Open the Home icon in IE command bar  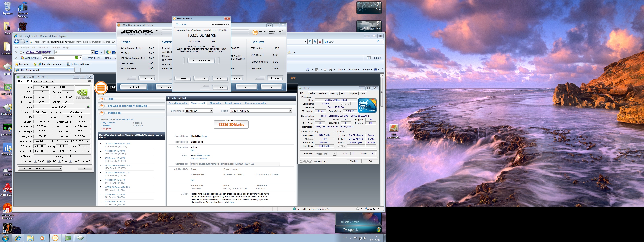pos(308,70)
